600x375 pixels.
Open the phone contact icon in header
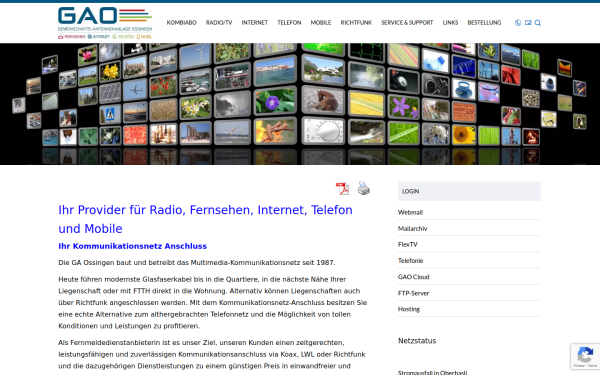click(x=518, y=23)
